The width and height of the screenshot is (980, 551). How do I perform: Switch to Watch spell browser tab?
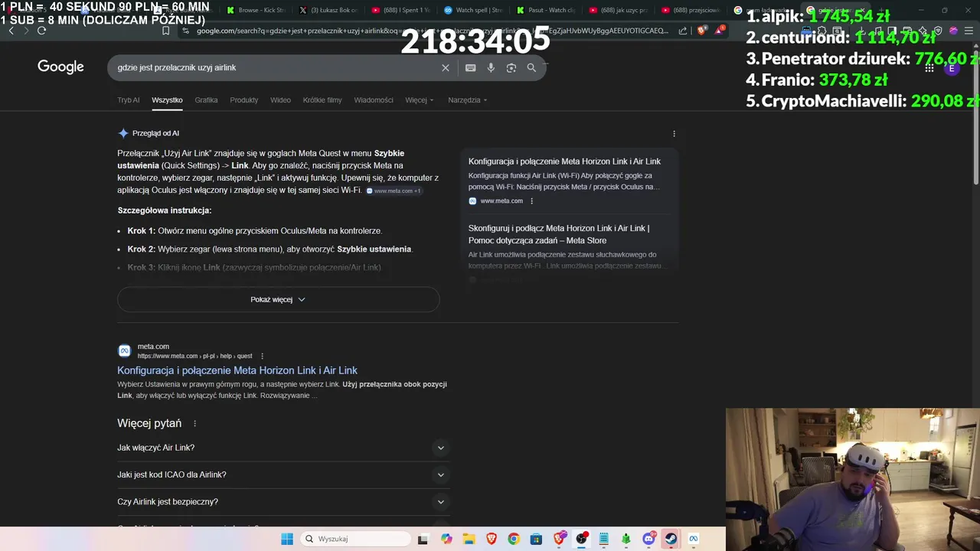click(x=473, y=10)
